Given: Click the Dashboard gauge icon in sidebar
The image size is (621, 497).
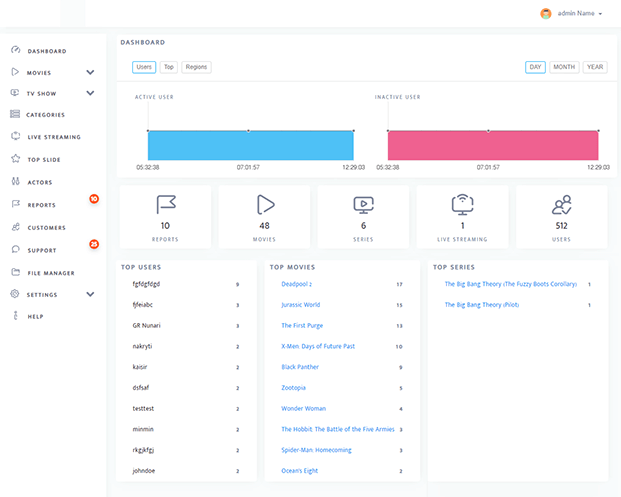Looking at the screenshot, I should coord(15,50).
